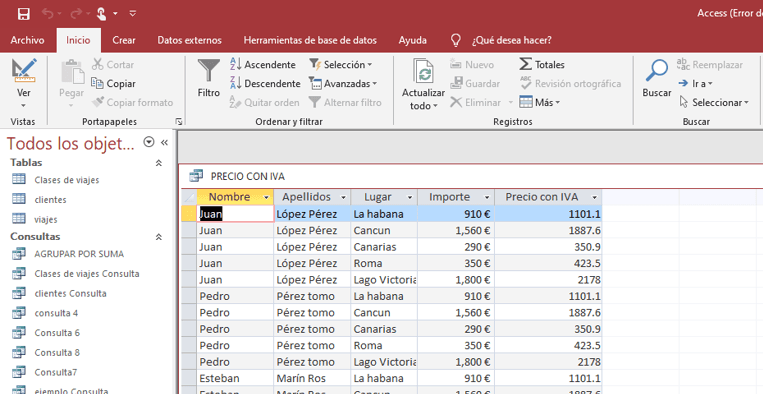Screen dimensions: 763x394
Task: Switch to the Inicio tab
Action: 78,40
